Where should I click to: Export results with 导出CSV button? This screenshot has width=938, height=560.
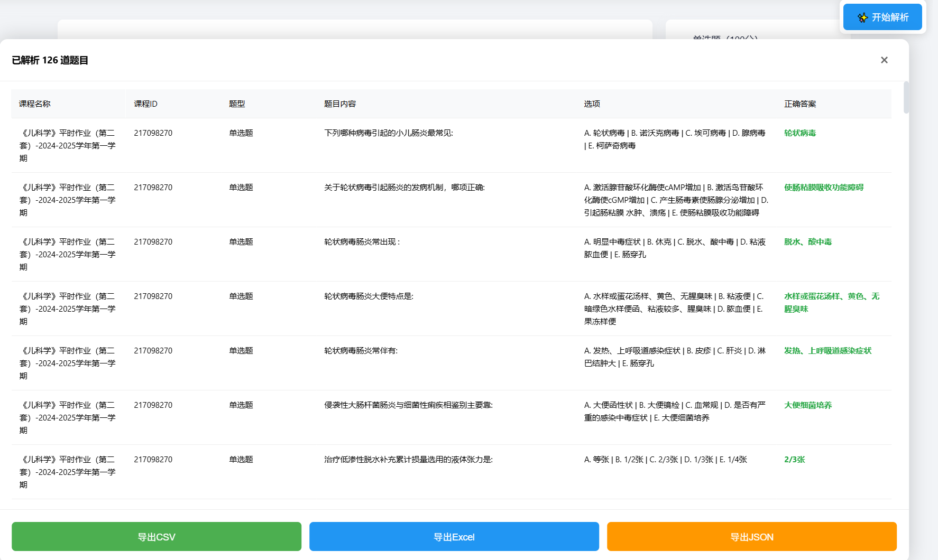(157, 537)
